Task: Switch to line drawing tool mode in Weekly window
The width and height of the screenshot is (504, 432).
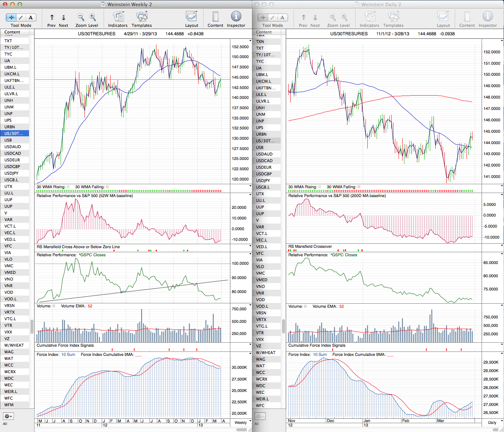Action: click(21, 18)
